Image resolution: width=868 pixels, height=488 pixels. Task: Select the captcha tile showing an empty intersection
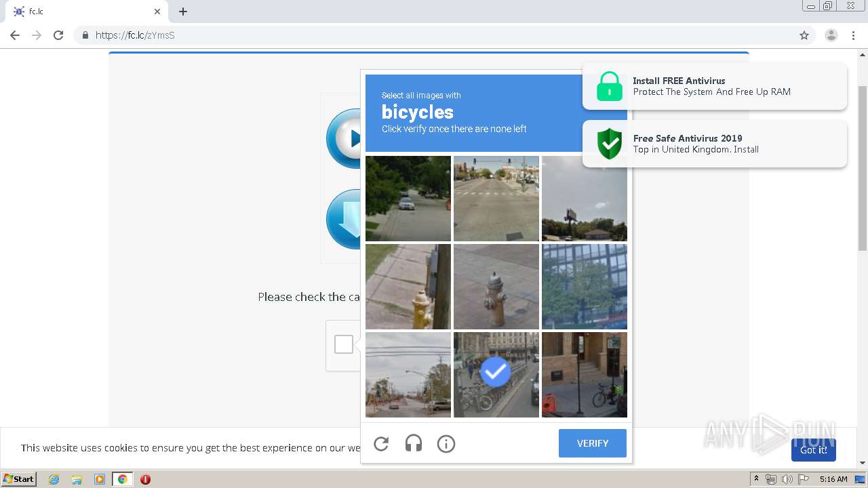pyautogui.click(x=496, y=199)
